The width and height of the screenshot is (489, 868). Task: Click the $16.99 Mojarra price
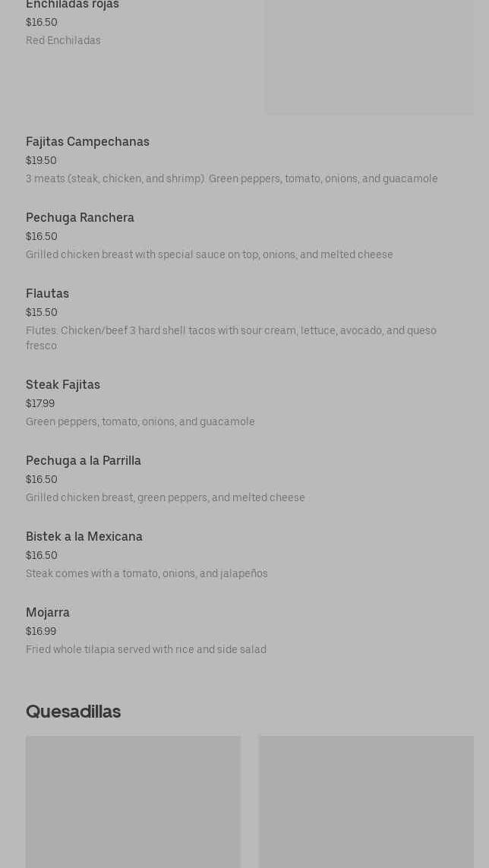(41, 632)
